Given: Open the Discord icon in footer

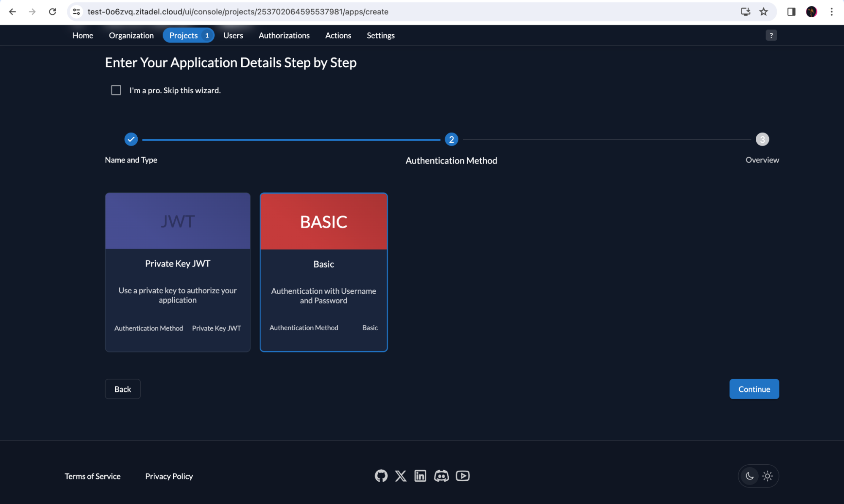Looking at the screenshot, I should (441, 476).
